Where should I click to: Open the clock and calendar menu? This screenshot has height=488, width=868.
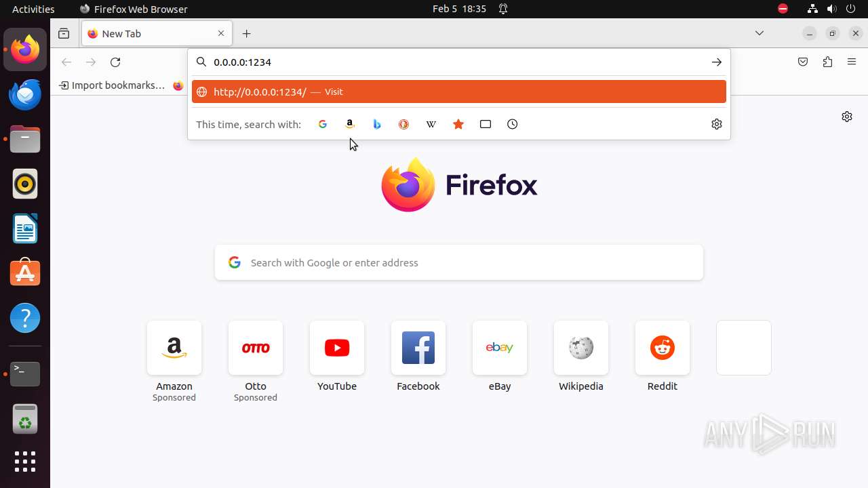click(x=460, y=9)
